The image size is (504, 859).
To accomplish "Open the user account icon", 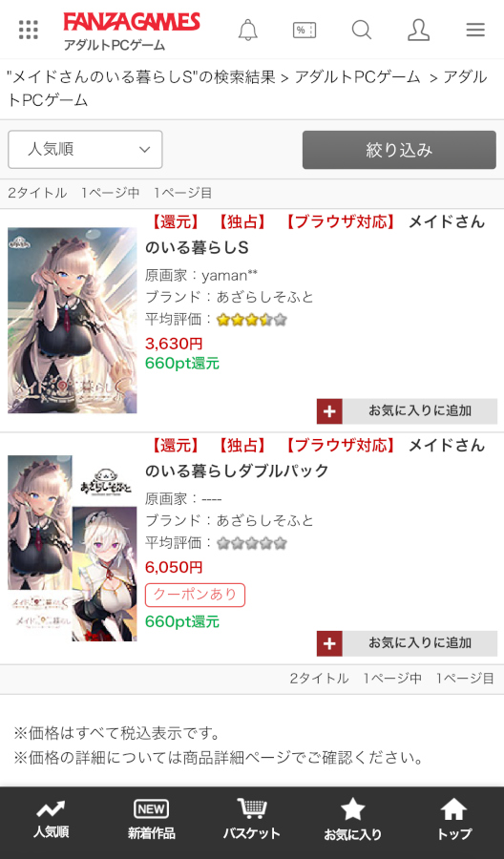I will pos(418,30).
